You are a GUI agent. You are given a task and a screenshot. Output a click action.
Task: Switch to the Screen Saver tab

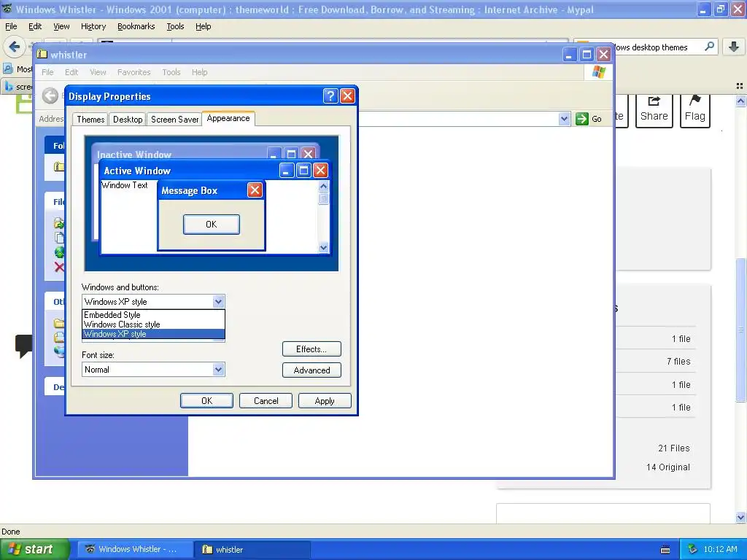(174, 120)
